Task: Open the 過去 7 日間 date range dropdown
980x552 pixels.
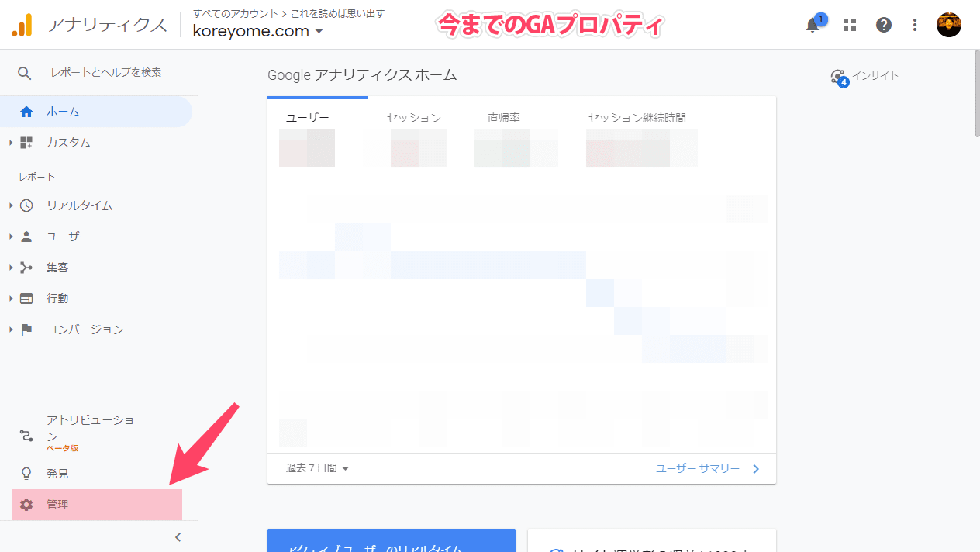Action: pyautogui.click(x=318, y=468)
